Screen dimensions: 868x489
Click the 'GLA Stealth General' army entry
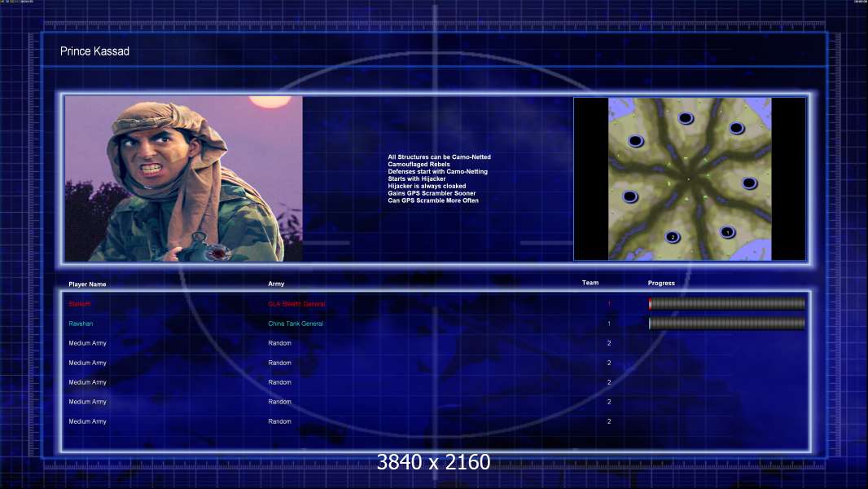click(296, 304)
